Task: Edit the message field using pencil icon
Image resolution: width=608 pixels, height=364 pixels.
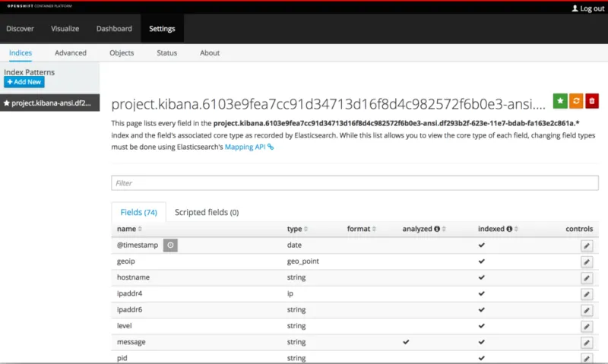Action: [586, 342]
